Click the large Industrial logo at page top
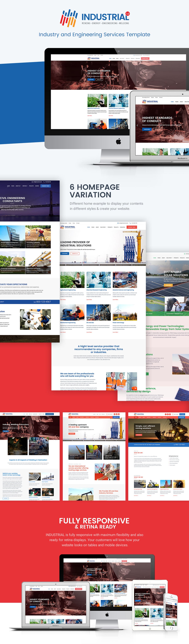The height and width of the screenshot is (644, 189). click(95, 18)
